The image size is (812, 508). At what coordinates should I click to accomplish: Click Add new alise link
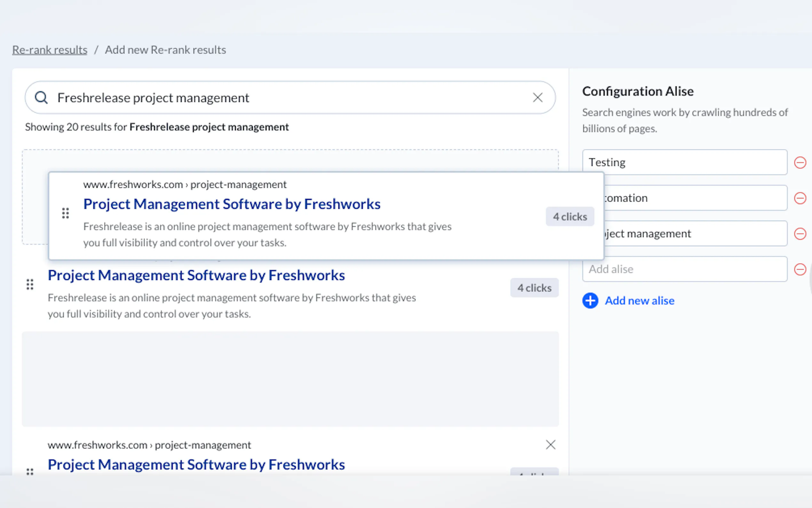pos(639,301)
